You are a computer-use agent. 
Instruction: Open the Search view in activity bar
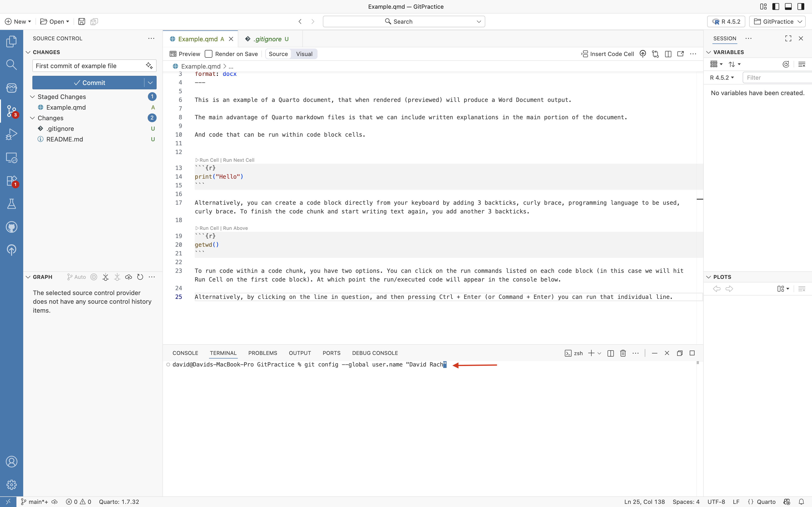[x=11, y=64]
